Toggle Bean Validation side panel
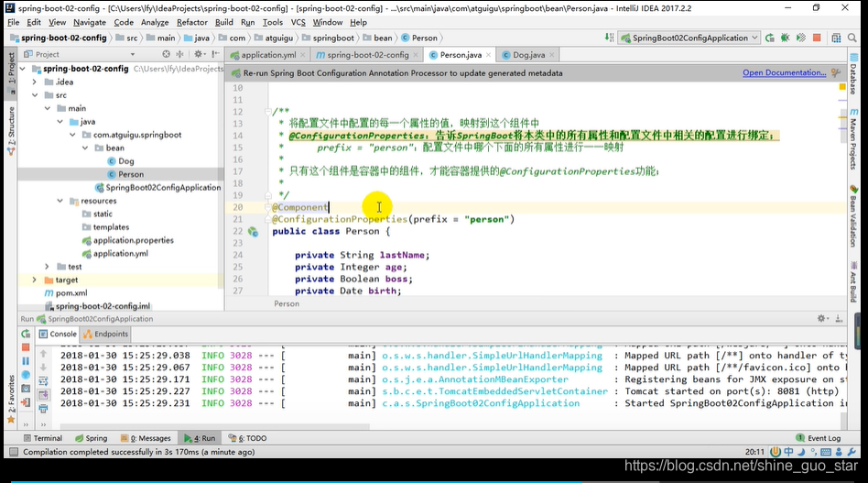The image size is (868, 483). pyautogui.click(x=853, y=217)
